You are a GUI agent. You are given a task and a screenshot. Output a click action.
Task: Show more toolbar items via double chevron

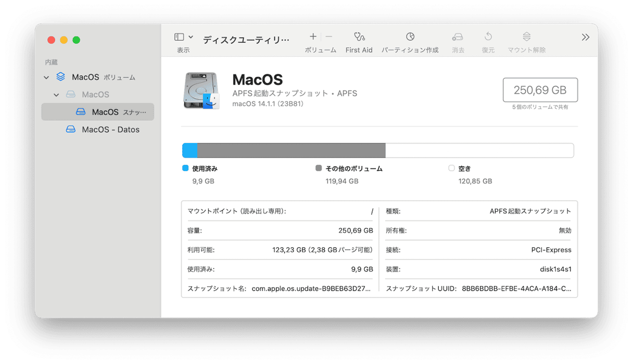click(x=586, y=37)
